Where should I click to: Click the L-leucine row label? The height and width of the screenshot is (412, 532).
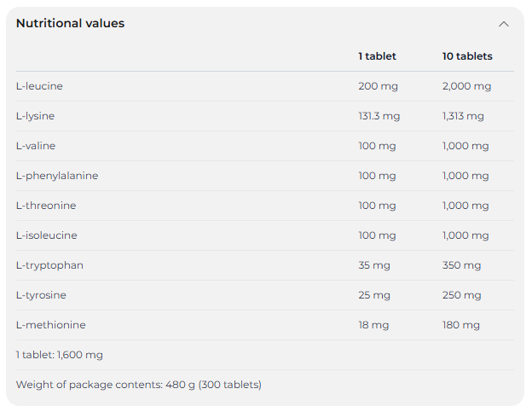pyautogui.click(x=39, y=86)
